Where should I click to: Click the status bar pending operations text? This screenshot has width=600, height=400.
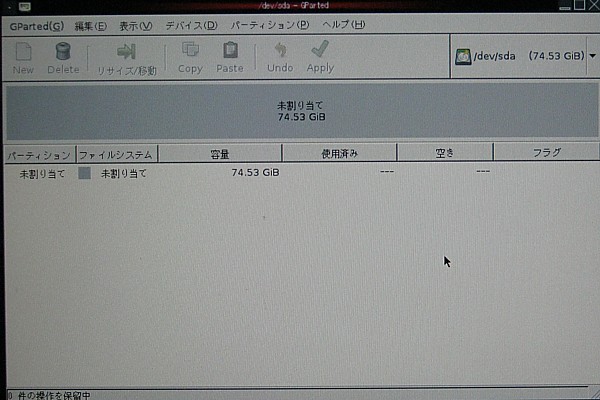[x=49, y=395]
